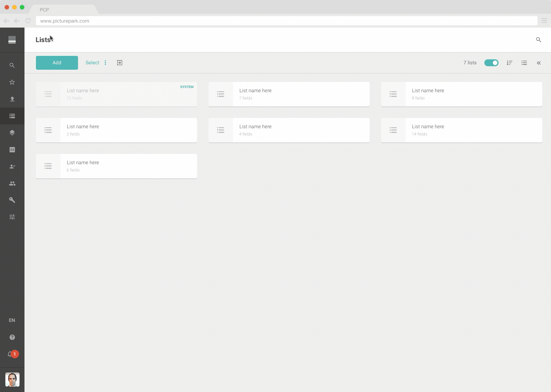The height and width of the screenshot is (392, 551).
Task: Go back with the browser back arrow
Action: (x=7, y=21)
